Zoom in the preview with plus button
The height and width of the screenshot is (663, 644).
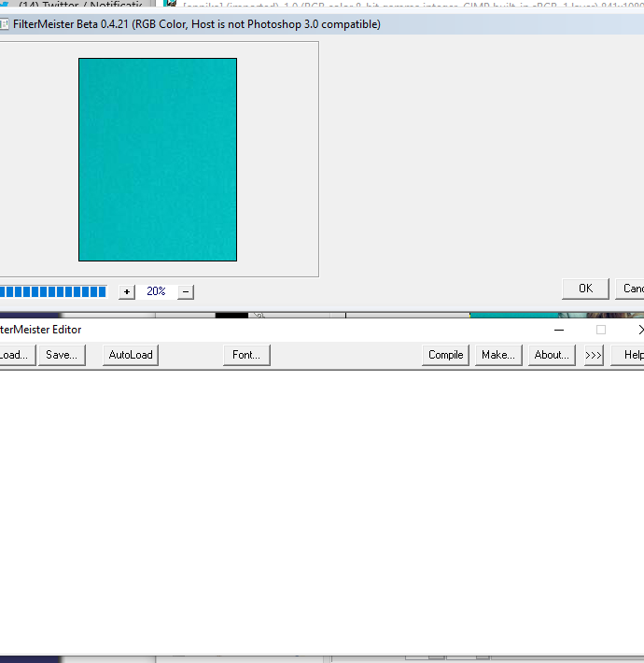[127, 291]
